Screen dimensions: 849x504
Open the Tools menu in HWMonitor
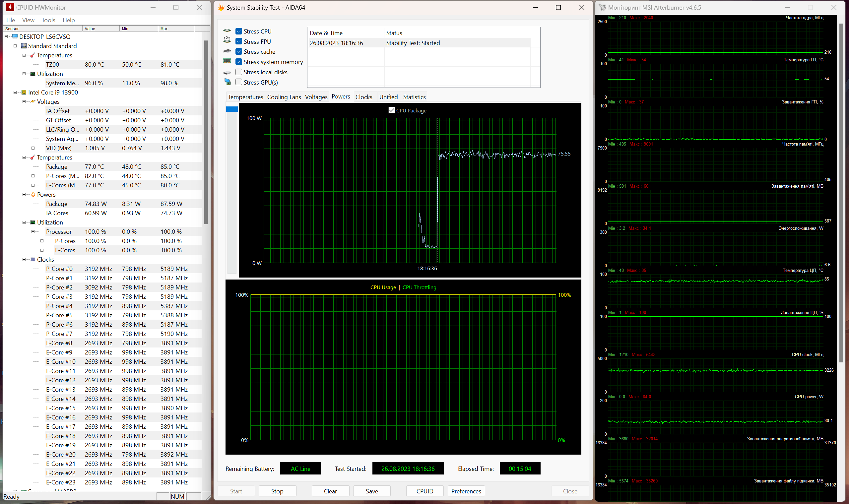[48, 20]
